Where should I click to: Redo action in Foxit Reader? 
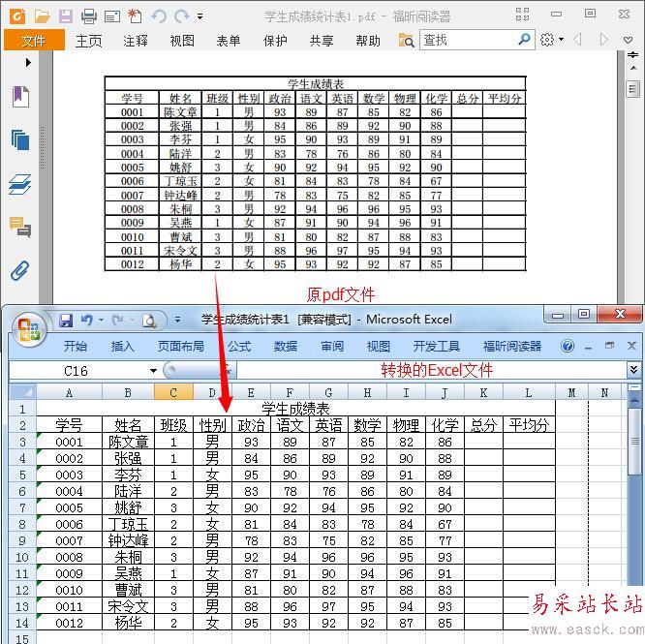pyautogui.click(x=181, y=16)
